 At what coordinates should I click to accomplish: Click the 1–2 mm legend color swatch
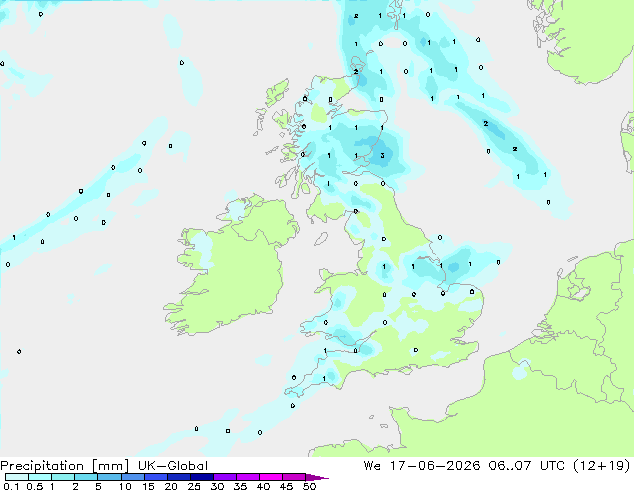63,477
